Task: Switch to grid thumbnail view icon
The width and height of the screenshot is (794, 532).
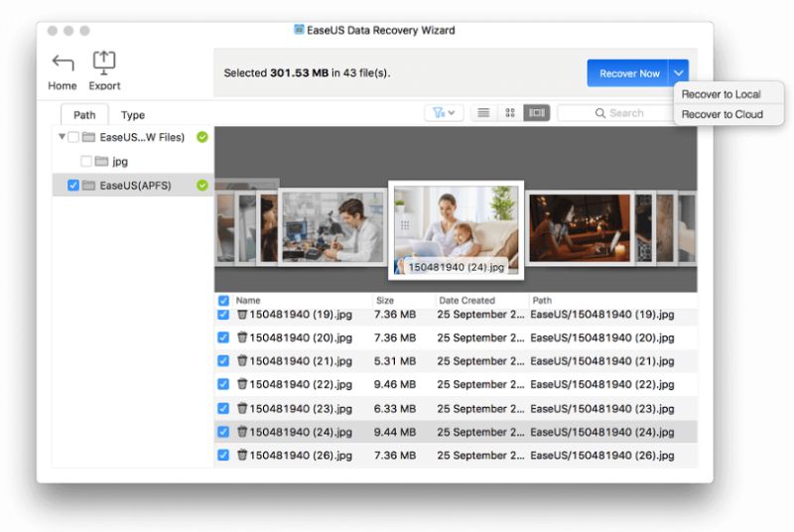Action: [510, 112]
